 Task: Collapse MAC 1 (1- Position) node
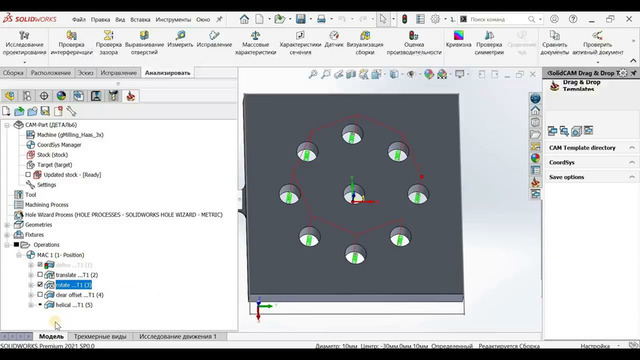[x=19, y=255]
